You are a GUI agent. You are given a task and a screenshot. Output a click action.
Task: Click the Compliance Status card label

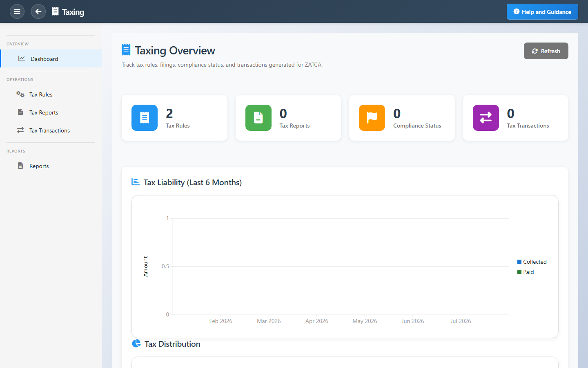[x=417, y=126]
